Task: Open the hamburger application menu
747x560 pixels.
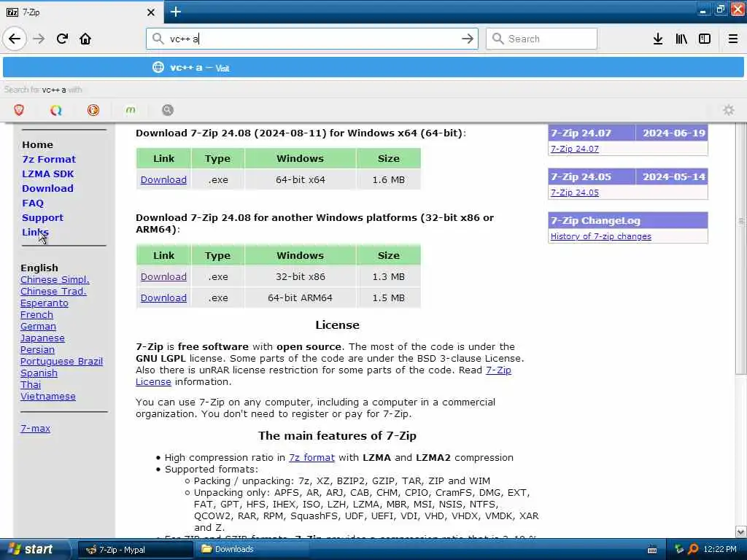Action: (732, 39)
